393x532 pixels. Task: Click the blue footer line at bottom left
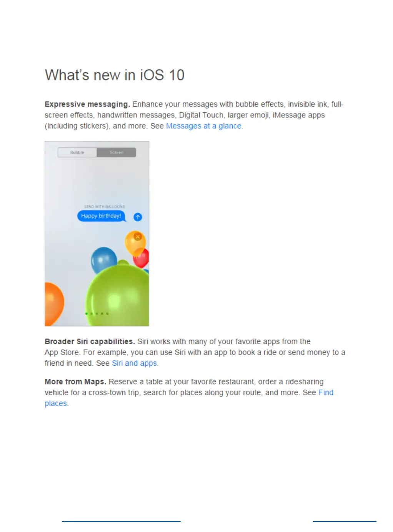(121, 522)
